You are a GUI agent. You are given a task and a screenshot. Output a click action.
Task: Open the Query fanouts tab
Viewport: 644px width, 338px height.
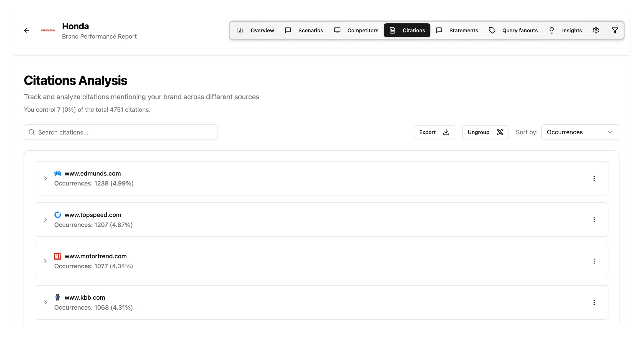click(513, 31)
